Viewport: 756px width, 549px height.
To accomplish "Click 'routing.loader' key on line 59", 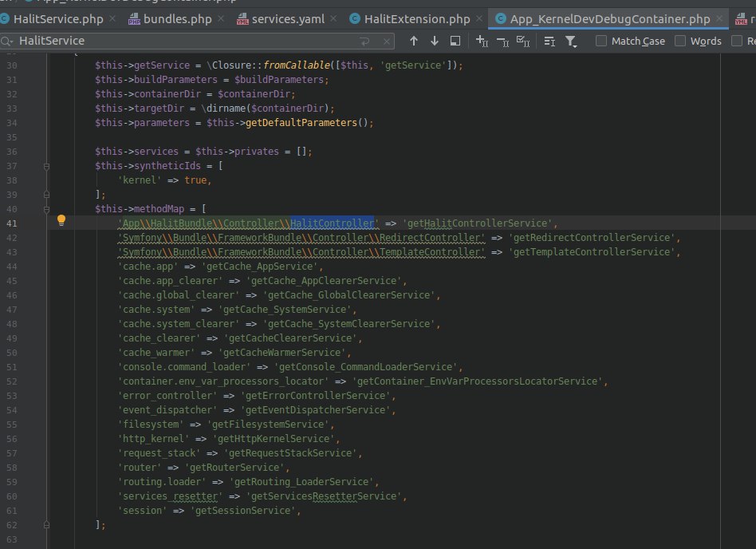I will pos(162,482).
